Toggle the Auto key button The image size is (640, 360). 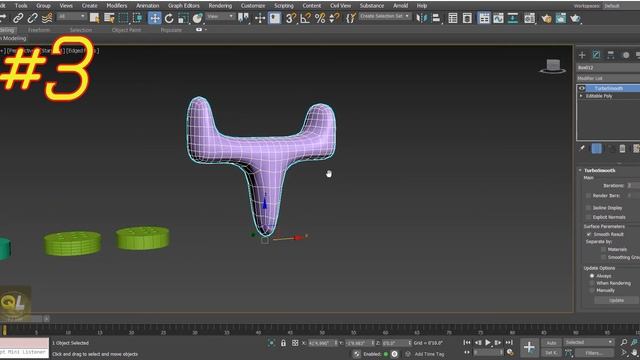pos(551,342)
